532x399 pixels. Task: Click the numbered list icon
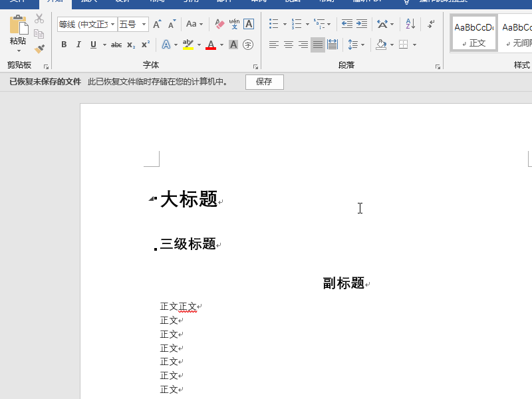tap(296, 24)
